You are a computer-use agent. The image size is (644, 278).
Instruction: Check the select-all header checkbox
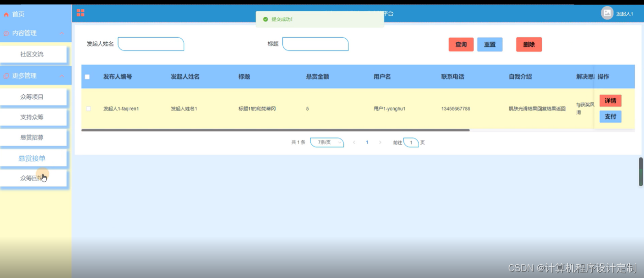click(x=87, y=77)
